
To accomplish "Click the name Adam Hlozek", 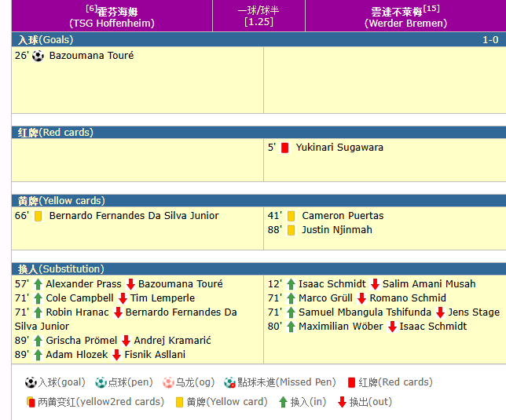I will point(77,355).
